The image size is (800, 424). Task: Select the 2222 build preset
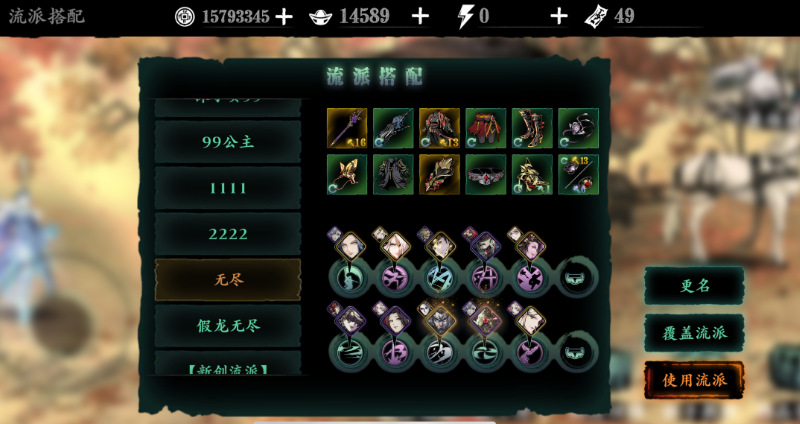pyautogui.click(x=228, y=234)
